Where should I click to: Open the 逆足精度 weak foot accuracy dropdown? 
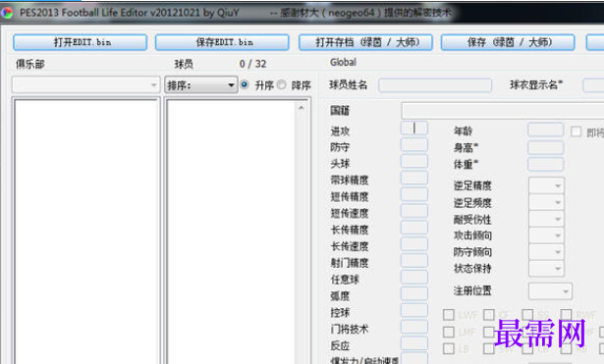(x=546, y=185)
